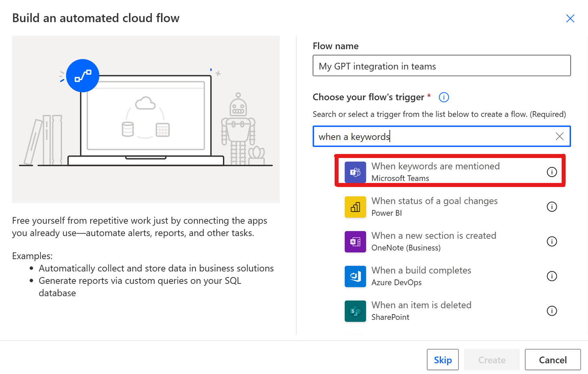Image resolution: width=588 pixels, height=374 pixels.
Task: Show info for When keywords are mentioned
Action: pos(552,172)
